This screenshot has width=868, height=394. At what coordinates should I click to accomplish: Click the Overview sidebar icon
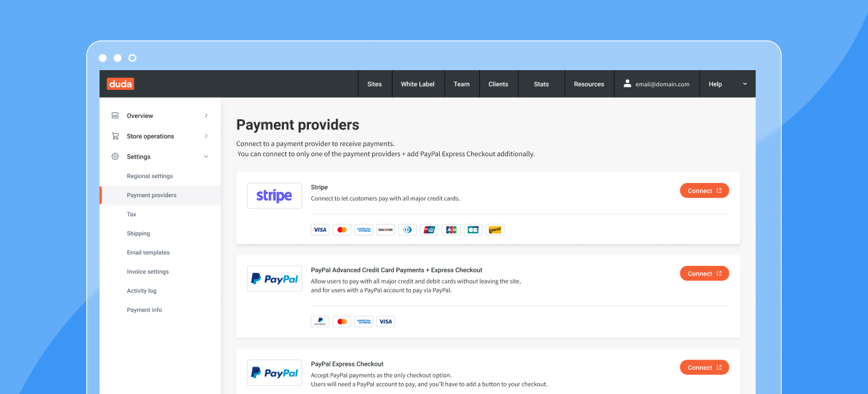(x=115, y=115)
